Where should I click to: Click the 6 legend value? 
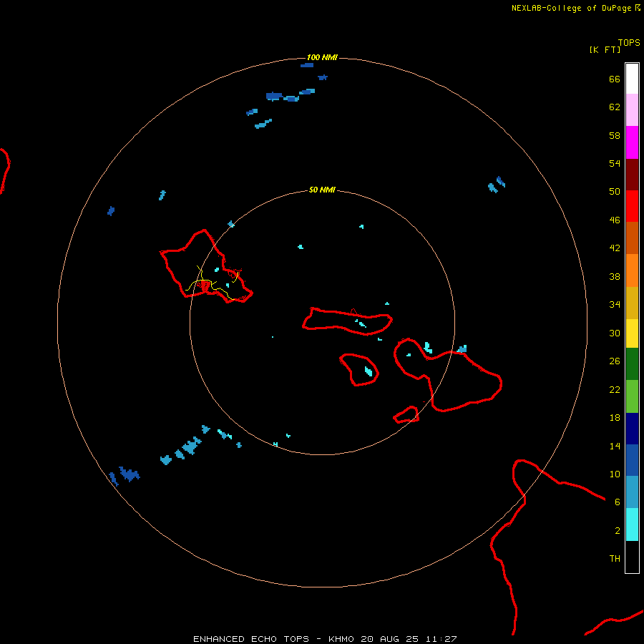point(618,502)
